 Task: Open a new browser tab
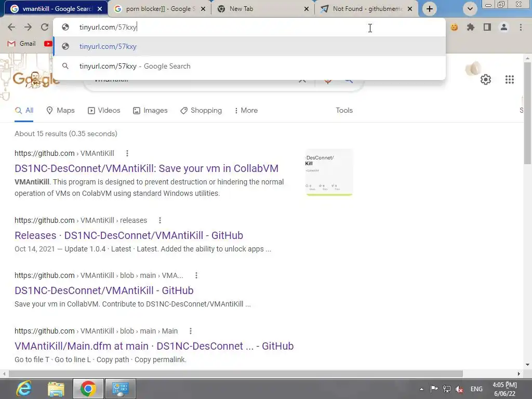coord(430,9)
